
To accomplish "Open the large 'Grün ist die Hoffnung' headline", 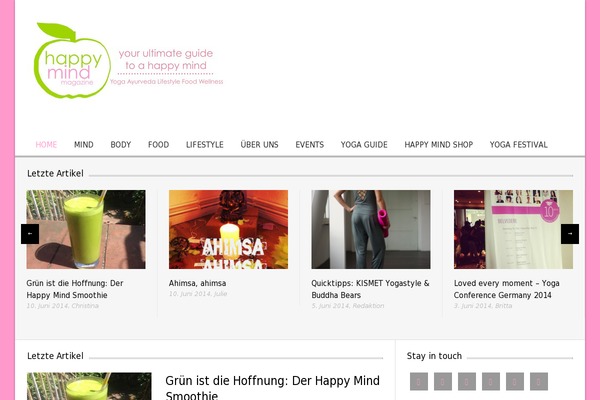I will click(272, 387).
